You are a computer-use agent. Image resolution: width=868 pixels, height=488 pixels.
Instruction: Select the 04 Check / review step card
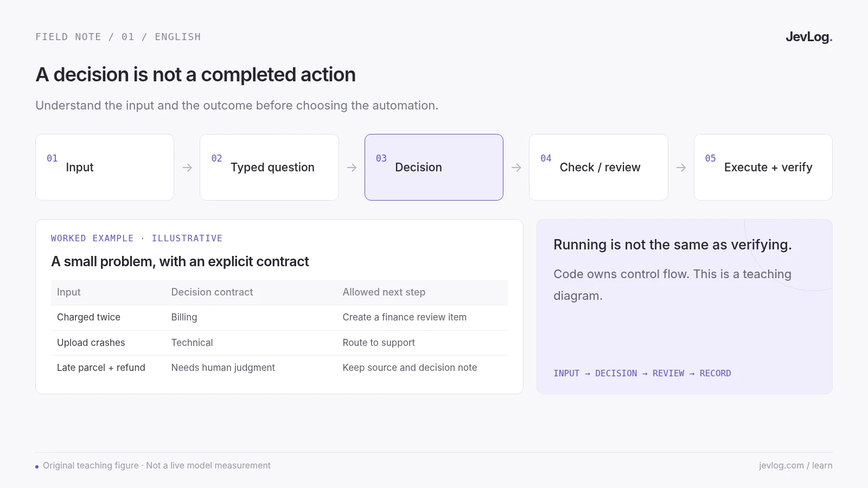598,167
